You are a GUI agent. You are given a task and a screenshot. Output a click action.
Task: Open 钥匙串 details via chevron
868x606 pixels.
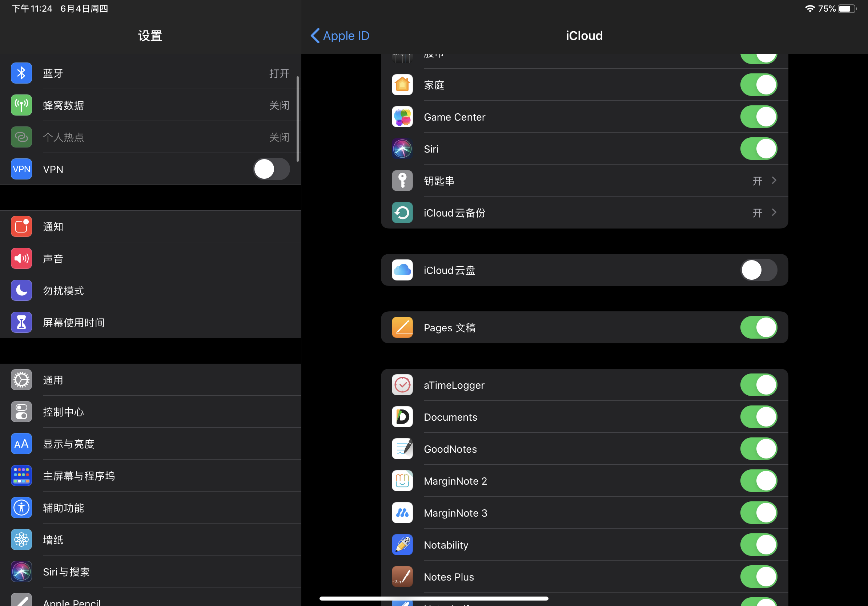pyautogui.click(x=774, y=181)
